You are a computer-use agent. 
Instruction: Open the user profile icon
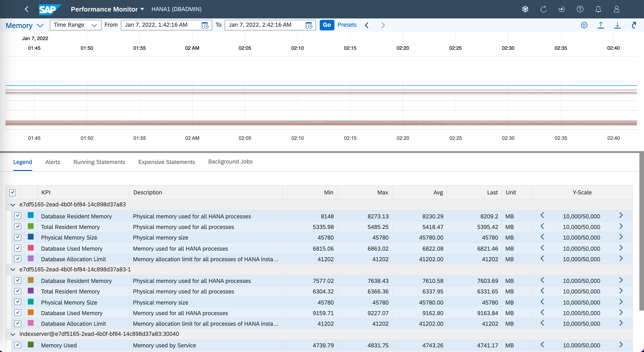(617, 9)
